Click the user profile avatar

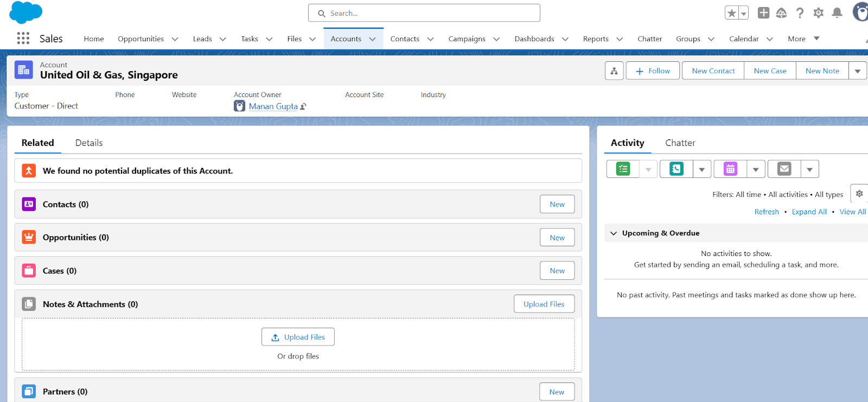tap(860, 12)
